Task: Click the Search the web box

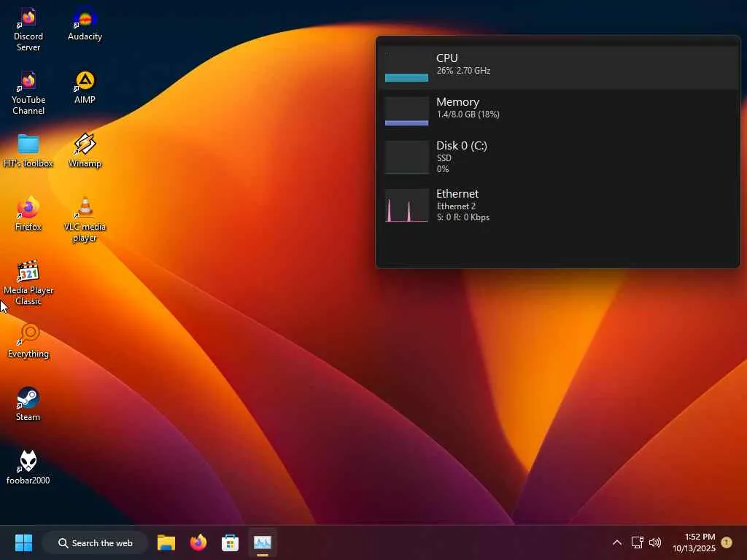Action: coord(95,542)
